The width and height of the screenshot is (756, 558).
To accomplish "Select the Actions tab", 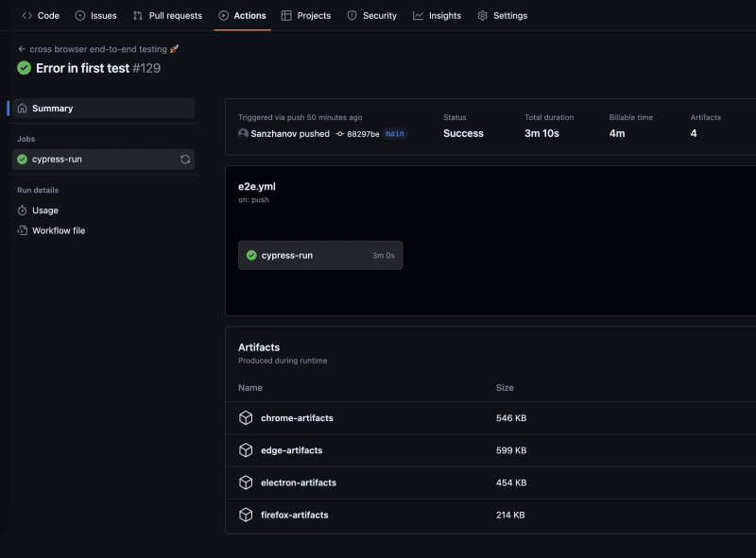I will coord(242,15).
